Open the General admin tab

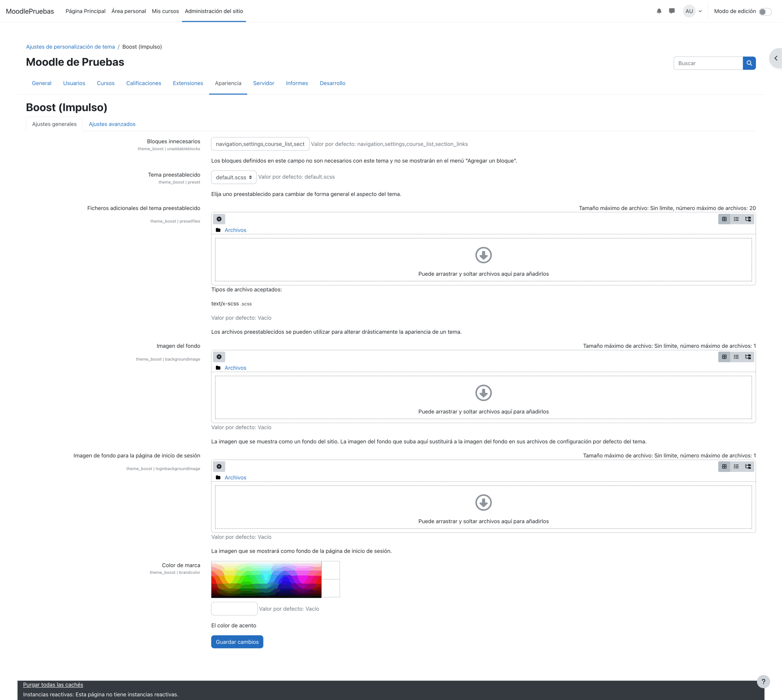(x=42, y=83)
